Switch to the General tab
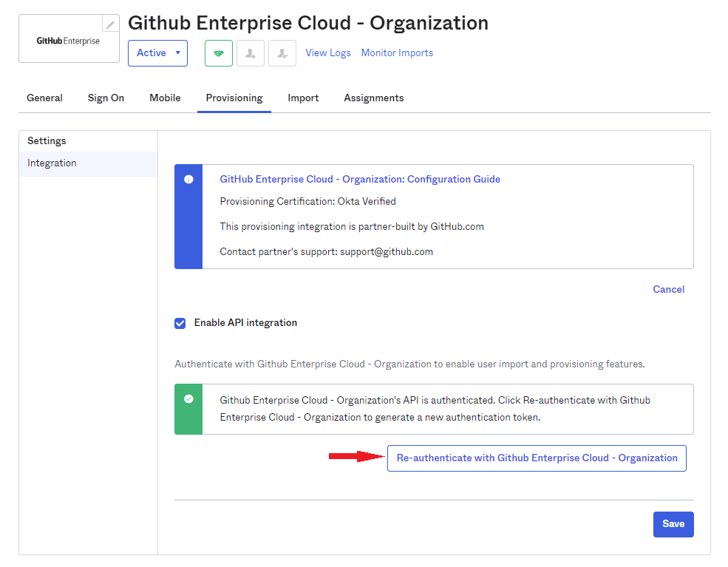Image resolution: width=728 pixels, height=567 pixels. [x=44, y=98]
